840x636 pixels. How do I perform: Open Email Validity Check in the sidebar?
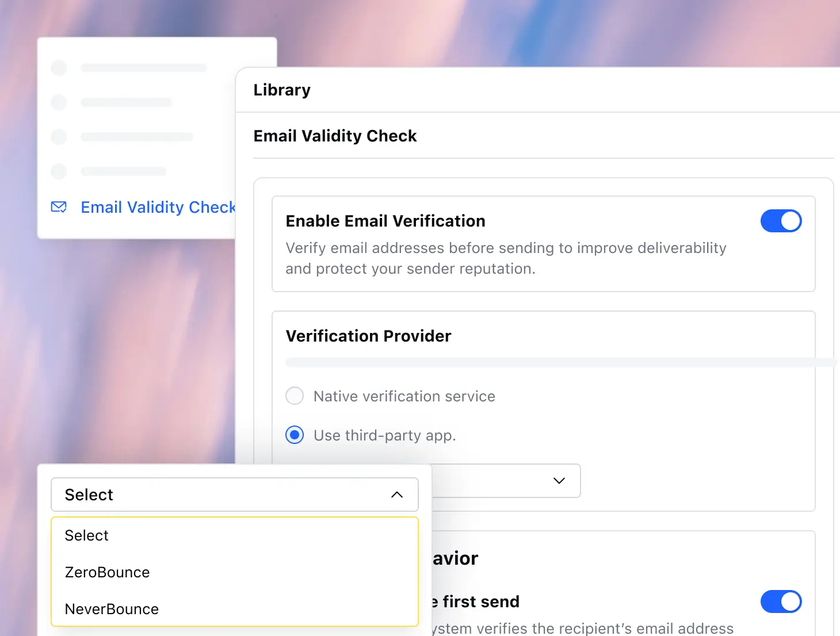(158, 207)
